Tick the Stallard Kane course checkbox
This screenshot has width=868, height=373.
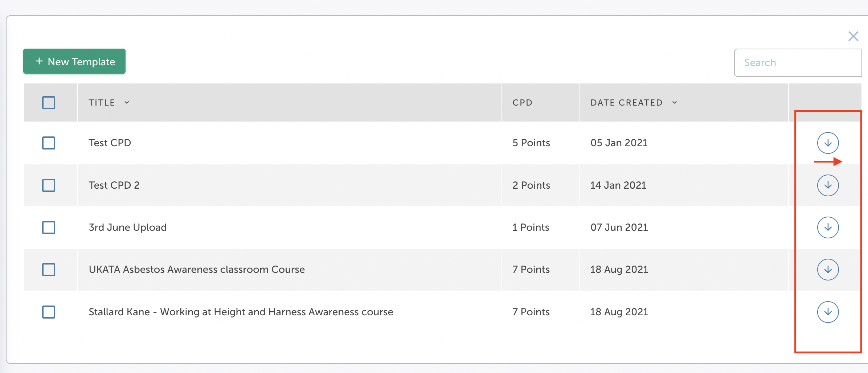coord(49,312)
